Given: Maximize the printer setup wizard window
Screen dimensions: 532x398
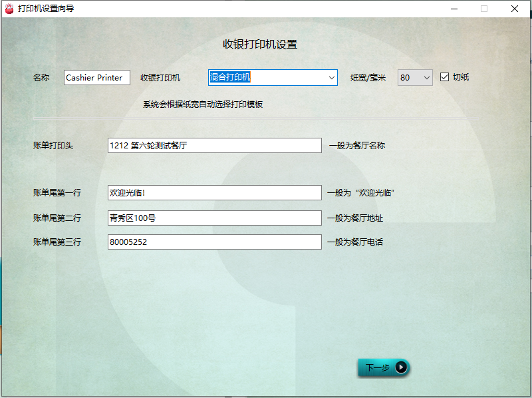Looking at the screenshot, I should tap(484, 9).
